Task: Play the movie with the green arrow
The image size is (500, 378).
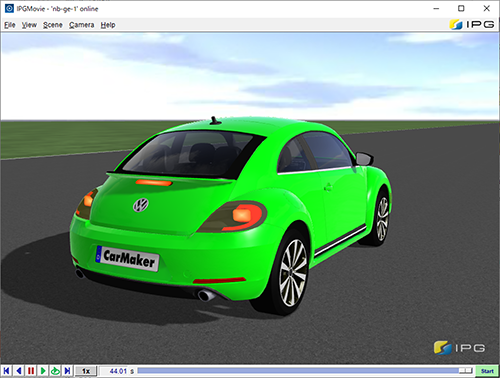Action: 43,371
